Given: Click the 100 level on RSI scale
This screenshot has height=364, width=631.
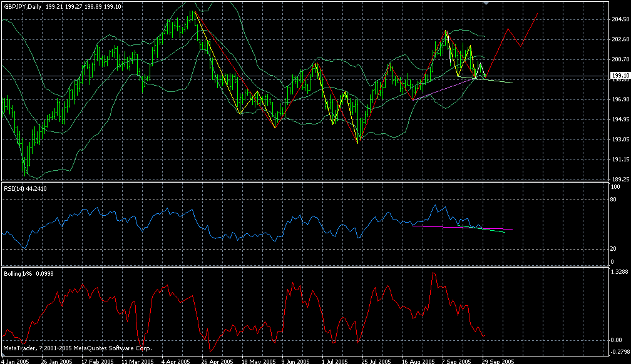Looking at the screenshot, I should [615, 187].
